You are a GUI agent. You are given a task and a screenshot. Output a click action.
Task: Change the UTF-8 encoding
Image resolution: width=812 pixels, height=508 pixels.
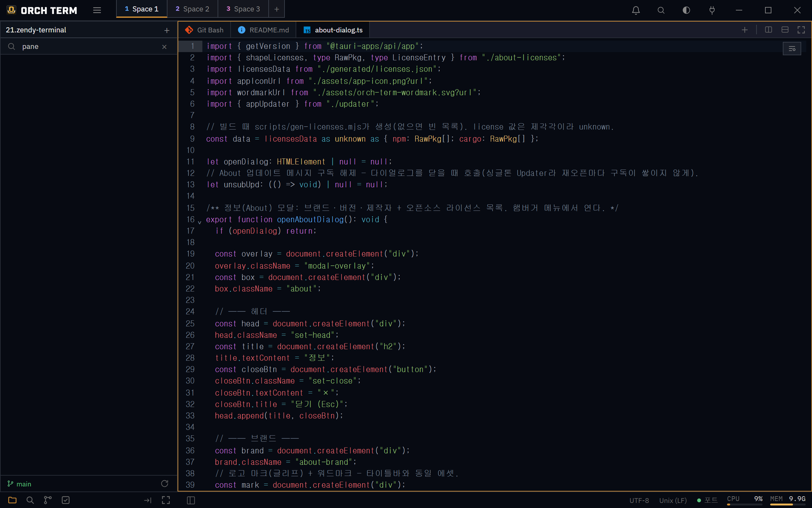639,500
